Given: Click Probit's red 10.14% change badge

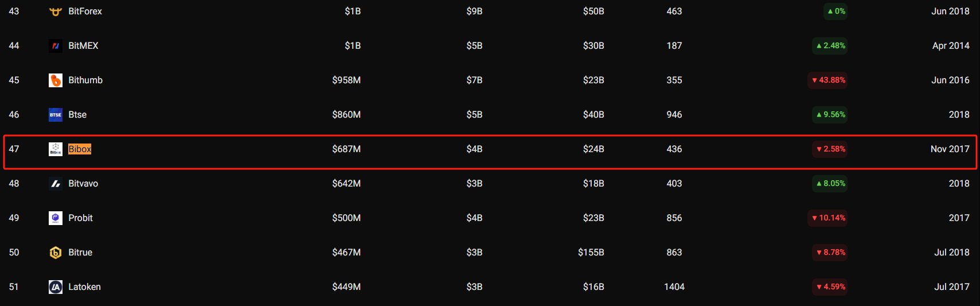Looking at the screenshot, I should tap(828, 218).
